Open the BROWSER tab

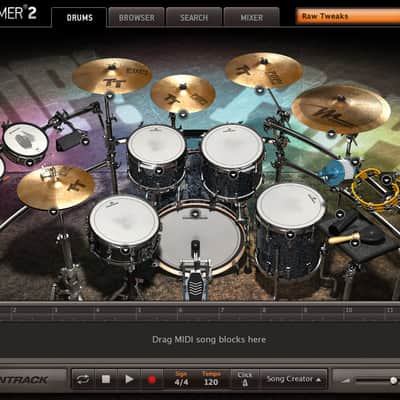point(137,17)
